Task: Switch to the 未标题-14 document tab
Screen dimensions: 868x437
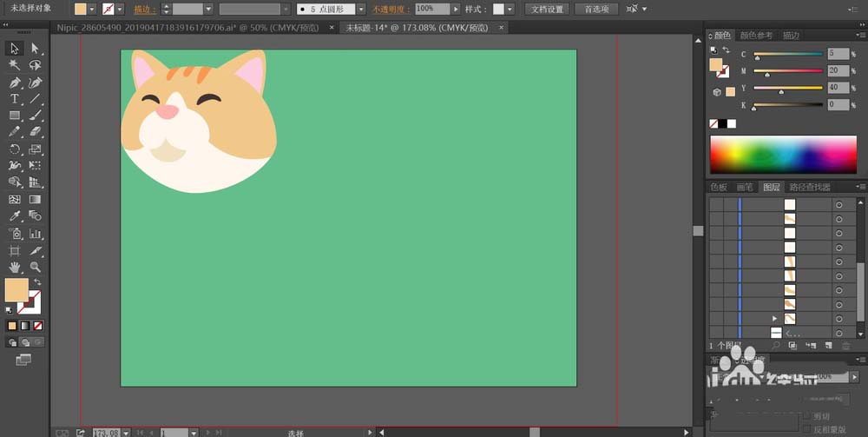Action: [x=417, y=27]
